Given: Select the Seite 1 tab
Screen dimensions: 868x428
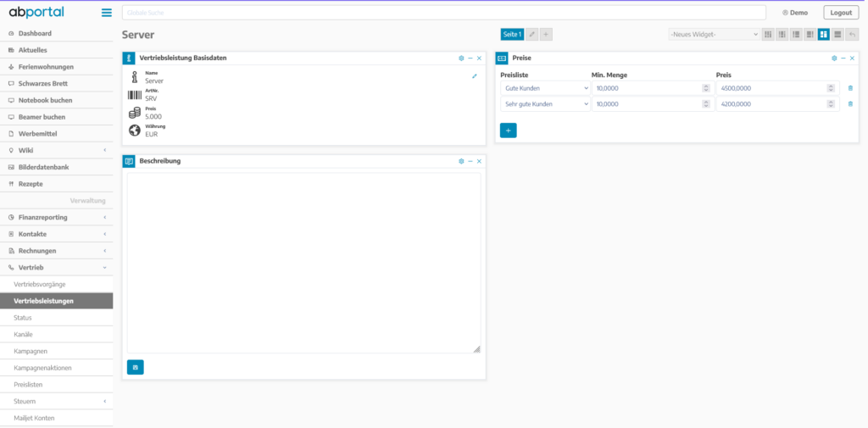Looking at the screenshot, I should point(512,34).
